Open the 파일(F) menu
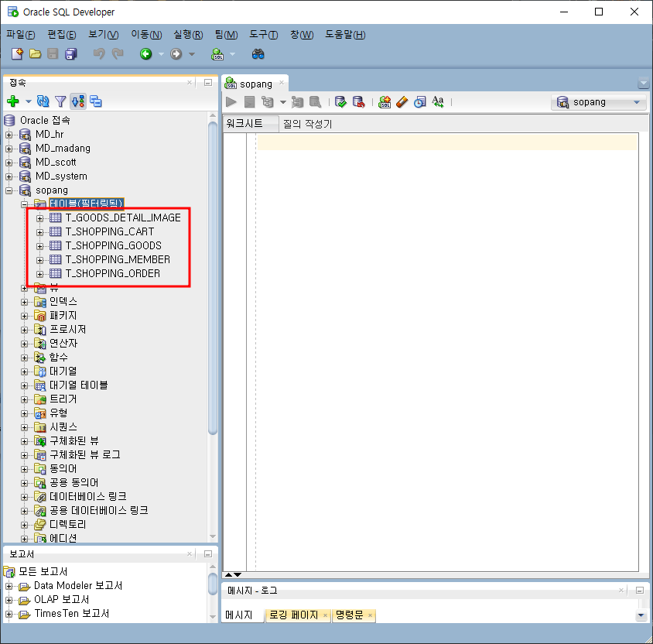Screen dimensions: 653x644 click(20, 35)
